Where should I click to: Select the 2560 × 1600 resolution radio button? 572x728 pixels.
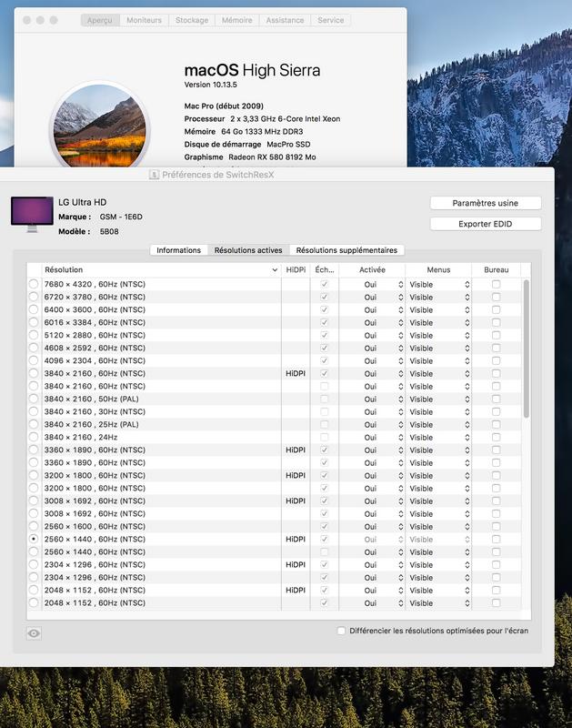coord(34,526)
